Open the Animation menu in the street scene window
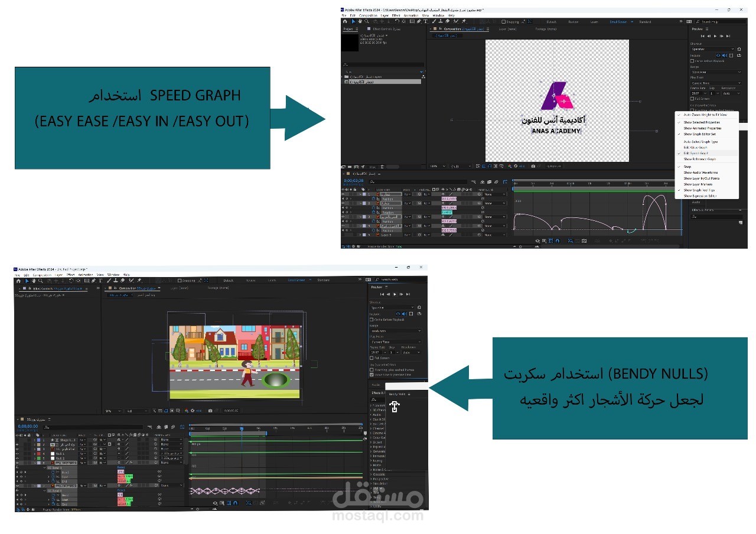The width and height of the screenshot is (756, 534). [86, 275]
